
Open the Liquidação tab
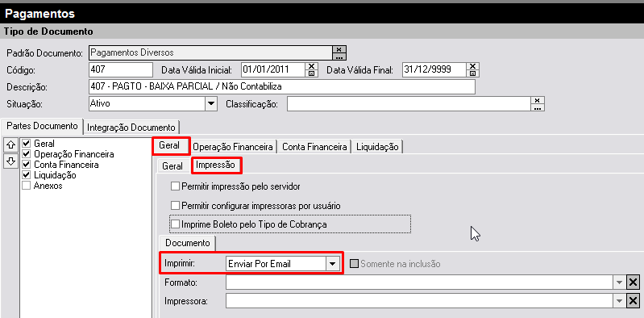(x=377, y=146)
